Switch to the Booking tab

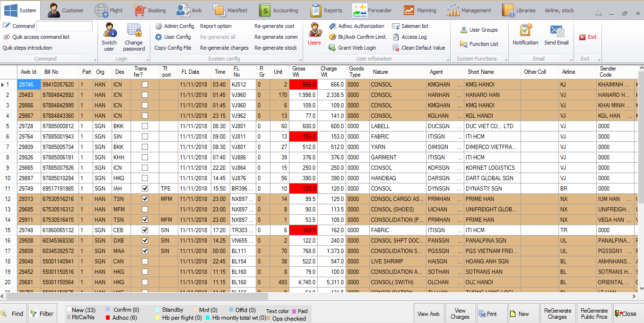pos(150,10)
